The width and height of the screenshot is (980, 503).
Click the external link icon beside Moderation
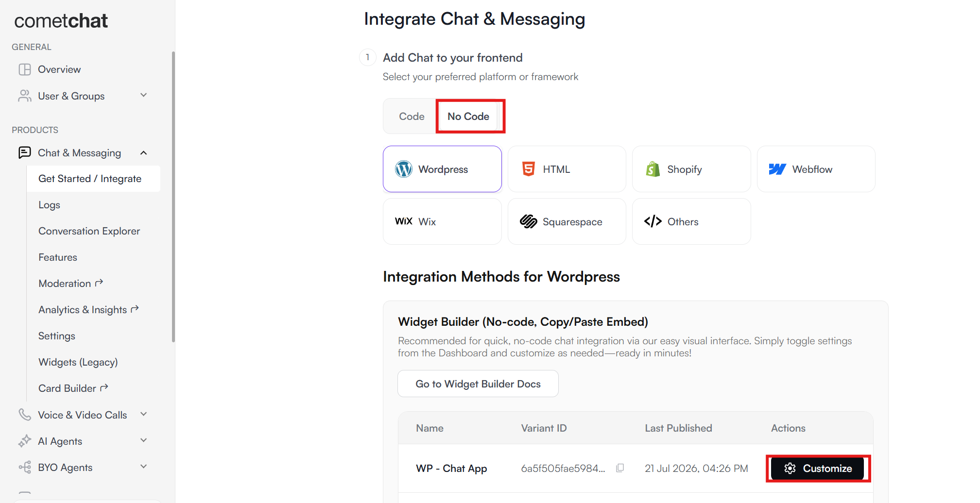pos(99,283)
